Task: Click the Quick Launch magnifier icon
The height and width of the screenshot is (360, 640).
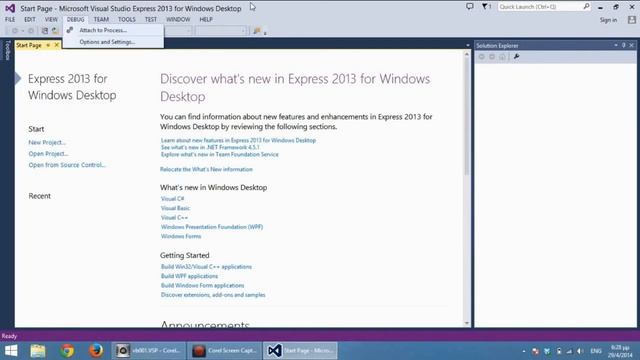Action: click(587, 7)
